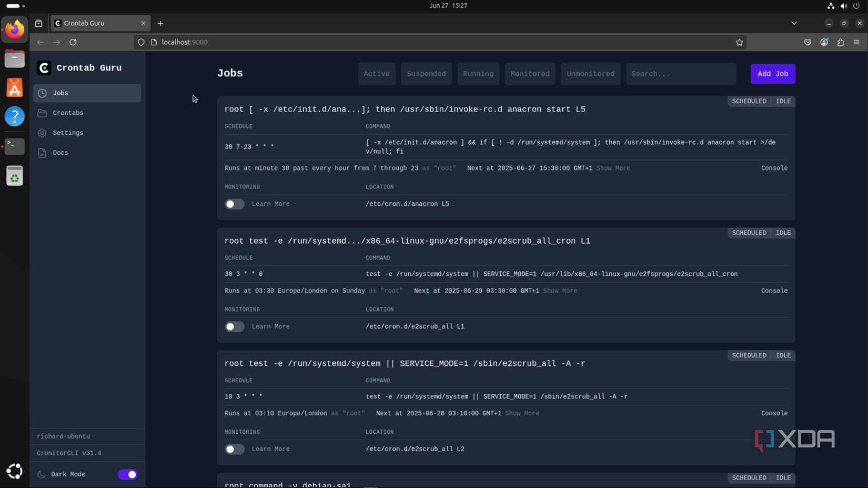
Task: Open Console for the anacron job
Action: click(x=773, y=168)
